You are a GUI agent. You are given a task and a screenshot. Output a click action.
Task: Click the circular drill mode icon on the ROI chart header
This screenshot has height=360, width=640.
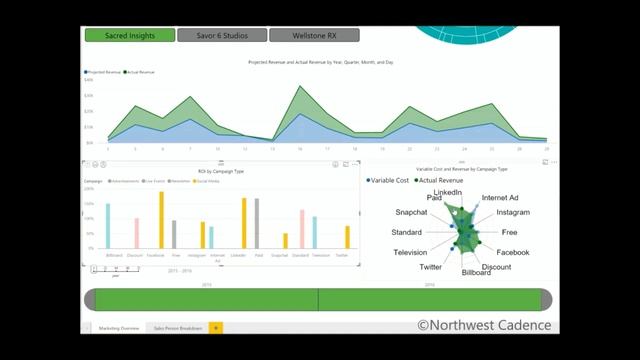click(x=335, y=164)
